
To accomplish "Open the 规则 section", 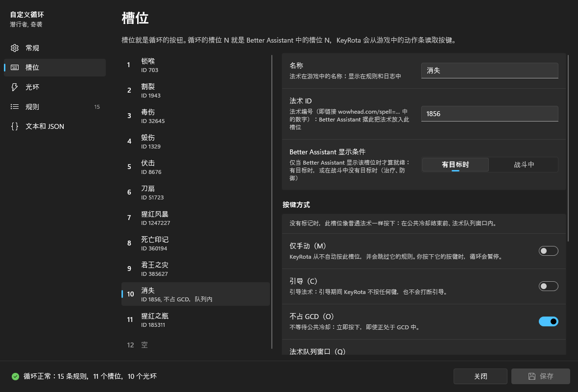I will [55, 106].
